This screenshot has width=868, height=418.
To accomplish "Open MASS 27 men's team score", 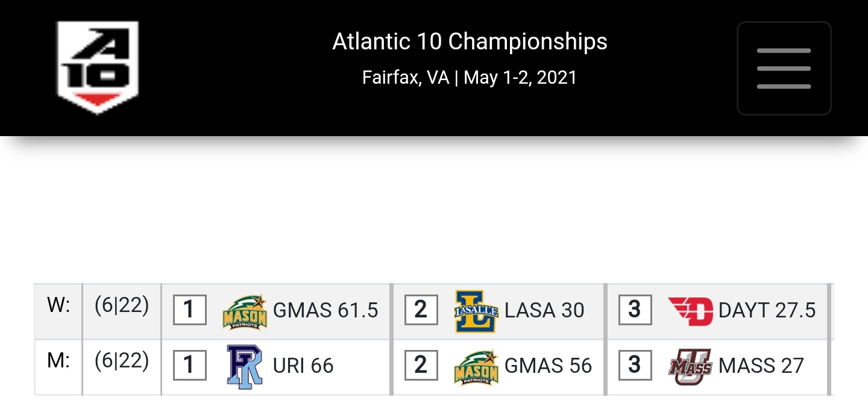I will pos(761,366).
